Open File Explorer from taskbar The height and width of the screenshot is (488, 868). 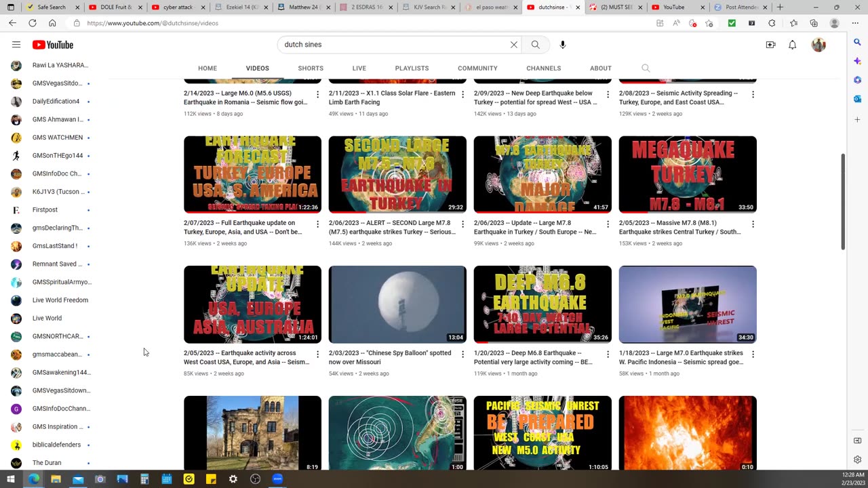(56, 479)
